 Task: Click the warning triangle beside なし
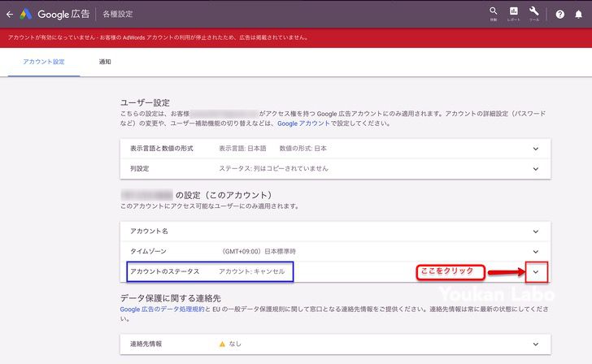(x=222, y=344)
